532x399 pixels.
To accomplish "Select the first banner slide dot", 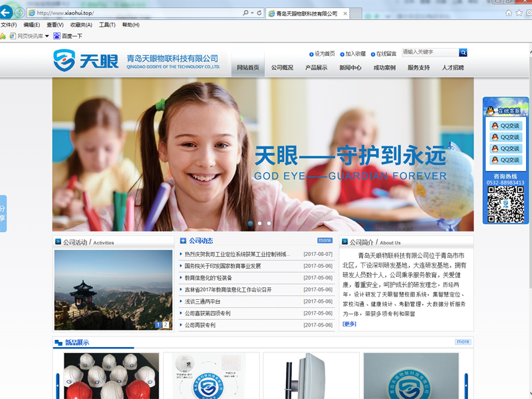I will pyautogui.click(x=251, y=223).
